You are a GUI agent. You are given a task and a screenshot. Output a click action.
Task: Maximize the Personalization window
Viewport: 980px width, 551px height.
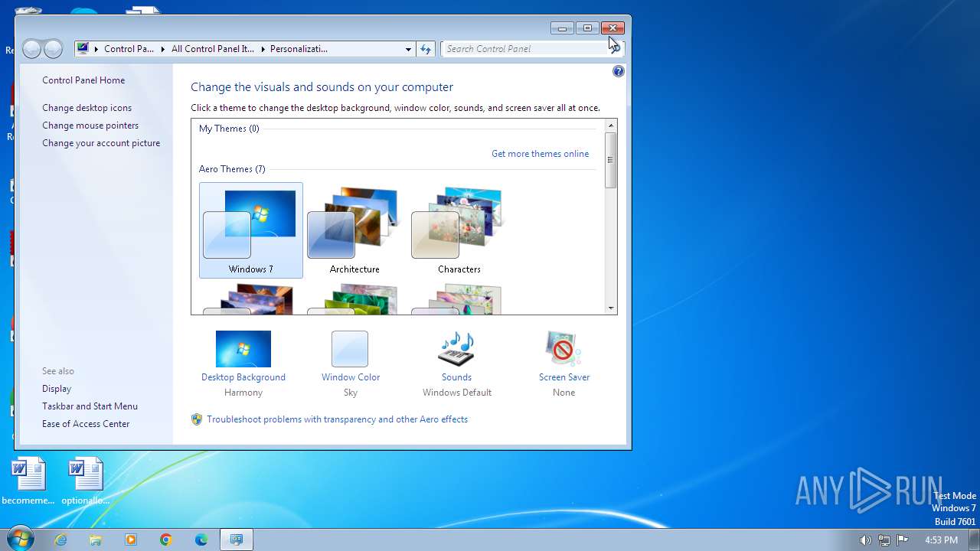587,28
